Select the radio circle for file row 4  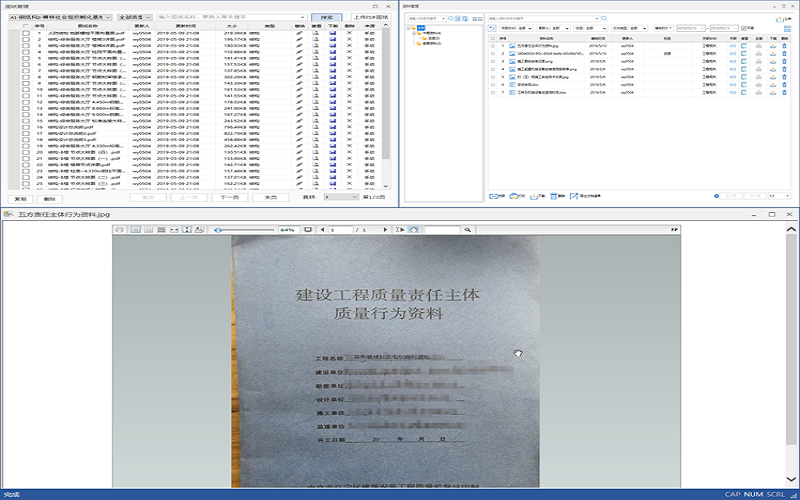[x=493, y=69]
